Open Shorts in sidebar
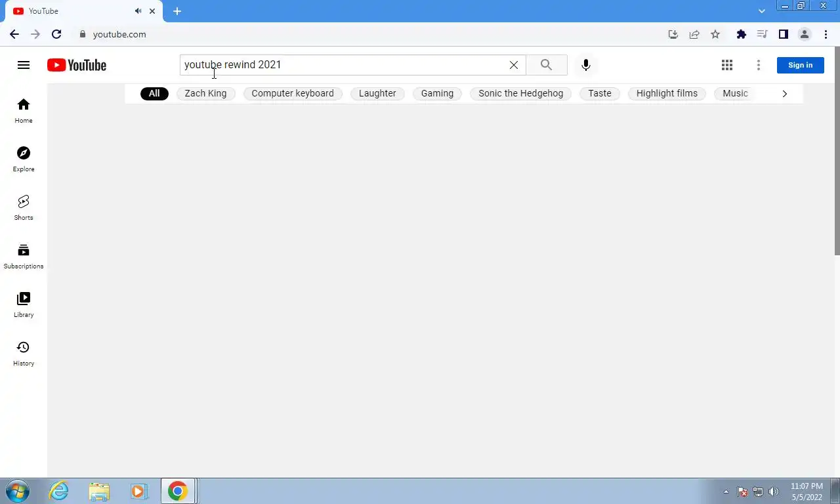840x504 pixels. point(24,208)
